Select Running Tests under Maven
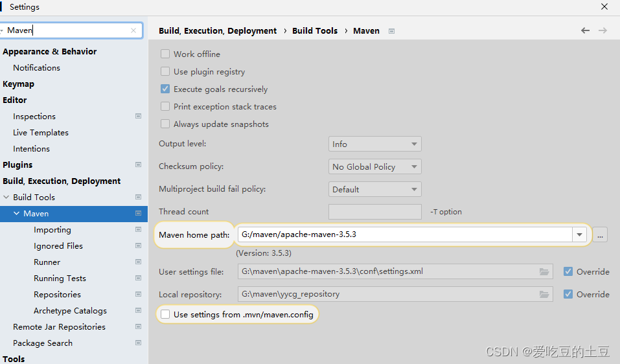 pyautogui.click(x=60, y=279)
